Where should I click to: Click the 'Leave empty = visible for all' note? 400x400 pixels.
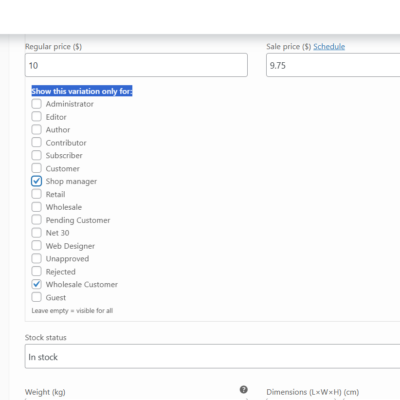click(x=72, y=311)
